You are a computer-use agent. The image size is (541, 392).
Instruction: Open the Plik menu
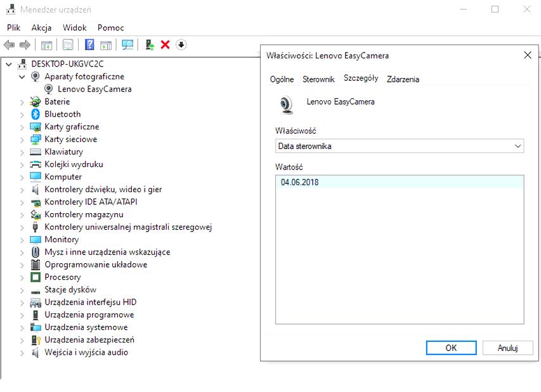(13, 28)
